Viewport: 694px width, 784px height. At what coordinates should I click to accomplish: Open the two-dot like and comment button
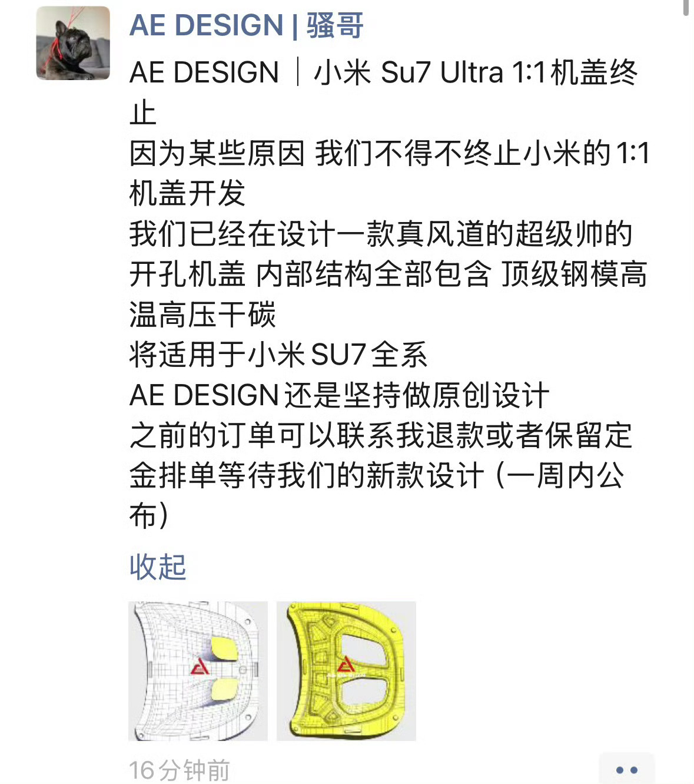(627, 769)
